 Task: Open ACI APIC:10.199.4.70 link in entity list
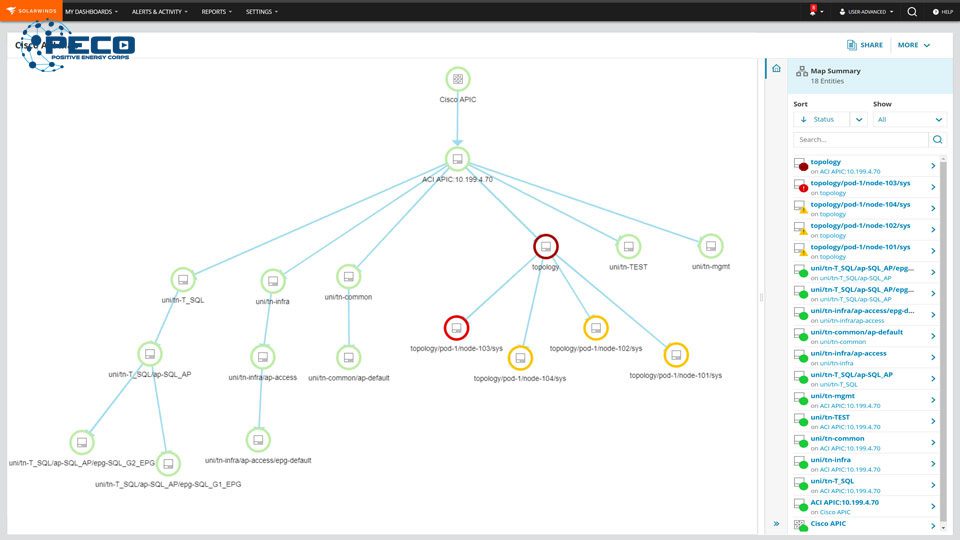coord(844,502)
